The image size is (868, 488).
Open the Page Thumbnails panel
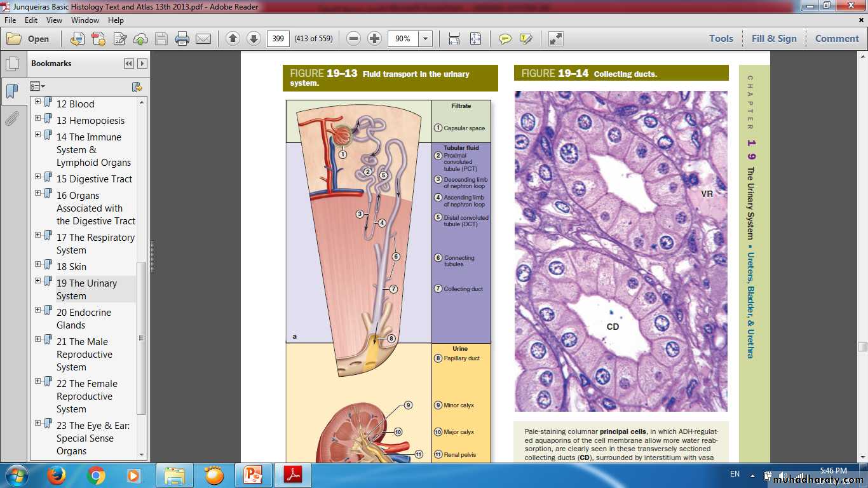coord(12,64)
